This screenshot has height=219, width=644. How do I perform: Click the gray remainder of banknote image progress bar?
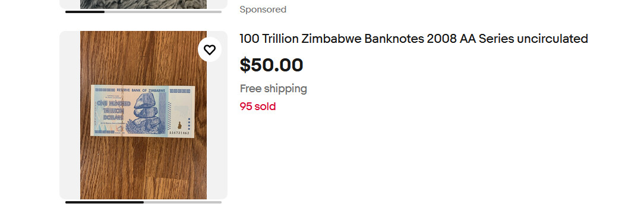pos(183,202)
